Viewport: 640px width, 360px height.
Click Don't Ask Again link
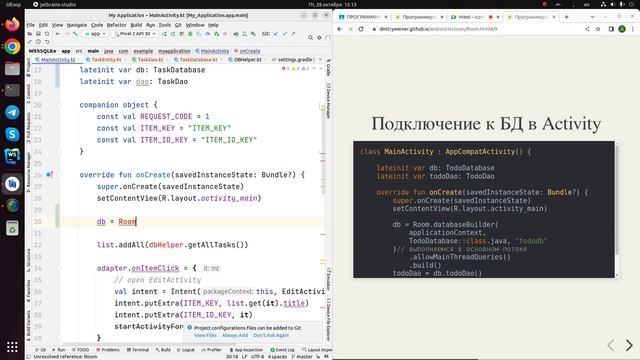(271, 335)
